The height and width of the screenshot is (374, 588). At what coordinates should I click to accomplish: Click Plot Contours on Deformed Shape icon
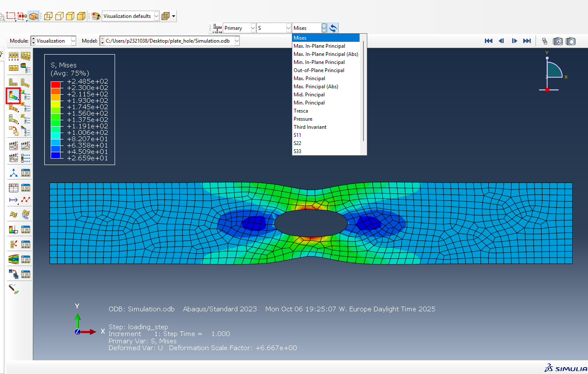[x=13, y=95]
